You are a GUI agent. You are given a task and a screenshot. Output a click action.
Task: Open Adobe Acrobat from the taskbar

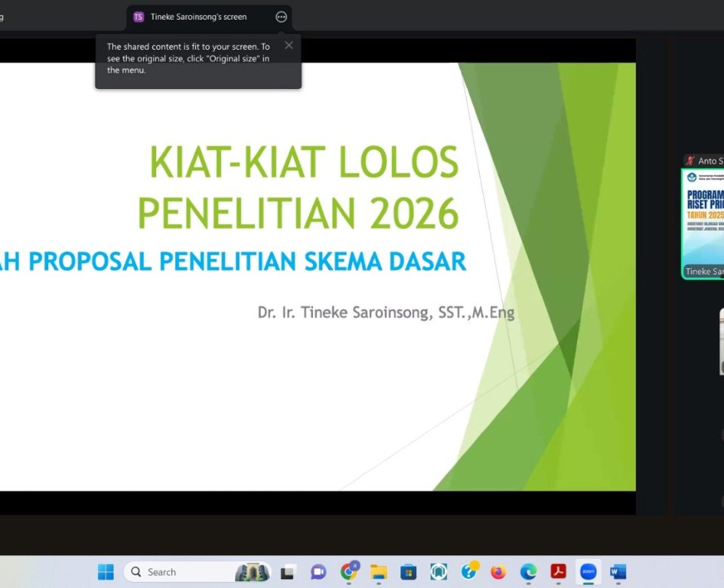(558, 572)
